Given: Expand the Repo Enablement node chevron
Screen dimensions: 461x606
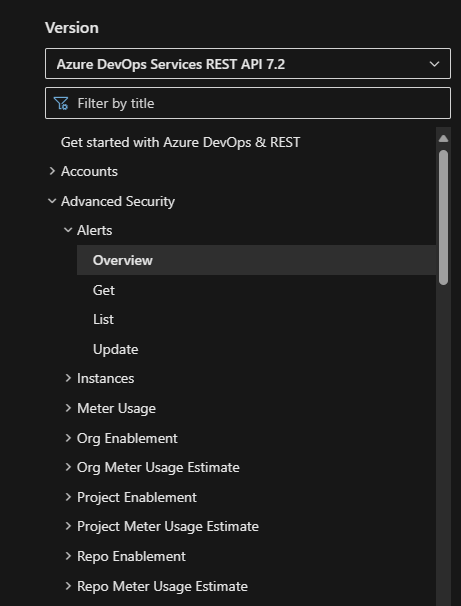Looking at the screenshot, I should pyautogui.click(x=68, y=556).
